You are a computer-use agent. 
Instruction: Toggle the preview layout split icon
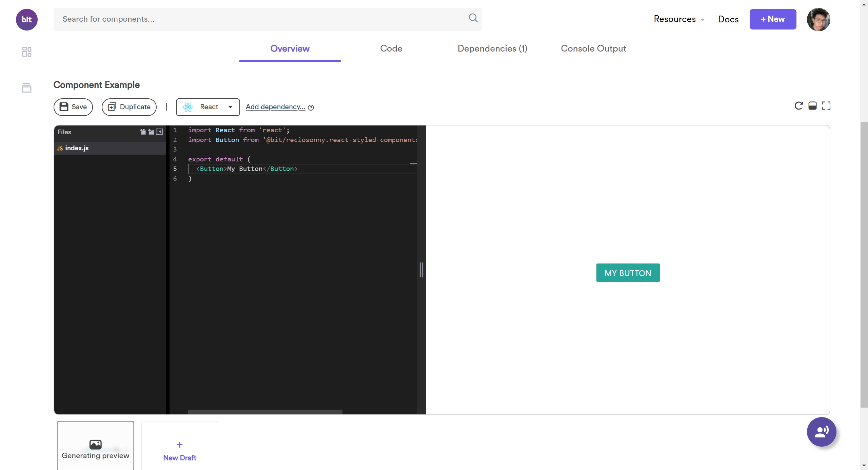[x=812, y=106]
